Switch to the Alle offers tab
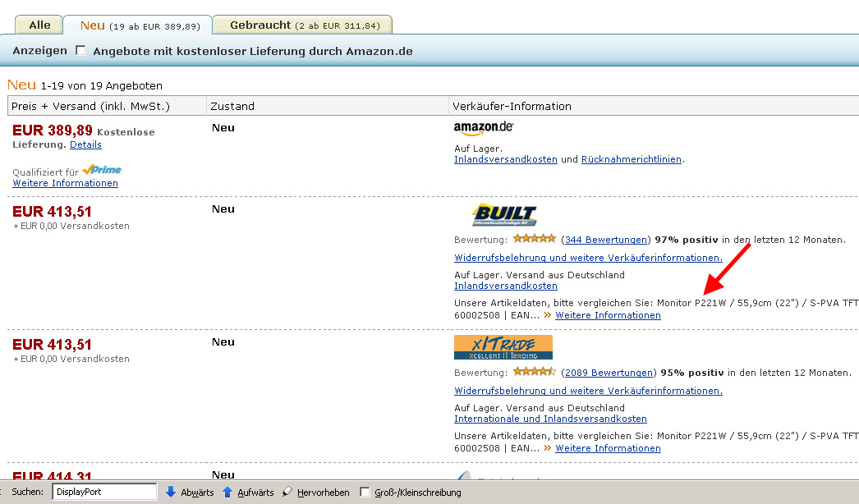 click(39, 25)
